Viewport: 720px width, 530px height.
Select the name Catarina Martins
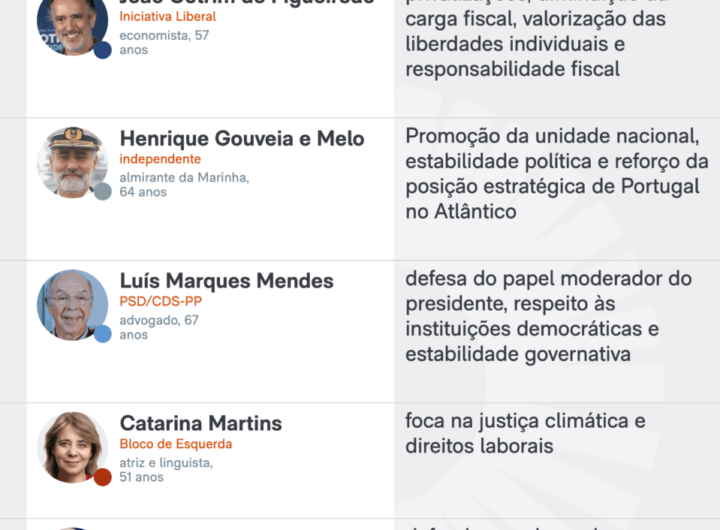201,423
